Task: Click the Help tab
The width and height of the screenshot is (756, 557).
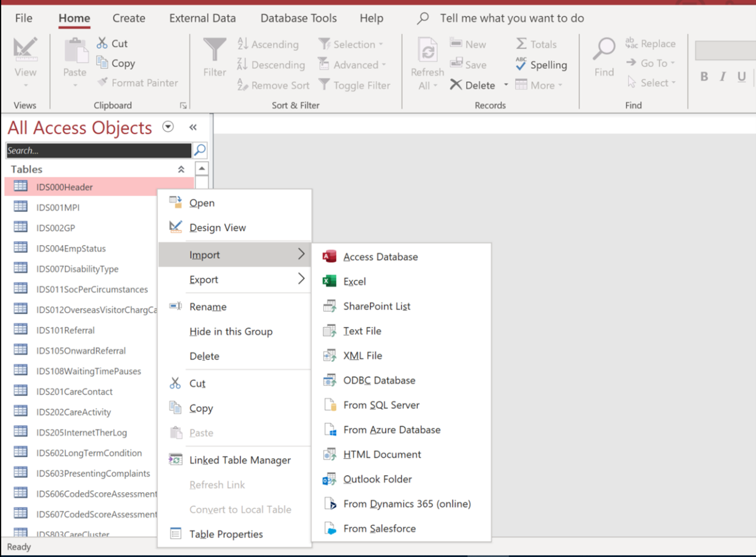Action: click(x=372, y=18)
